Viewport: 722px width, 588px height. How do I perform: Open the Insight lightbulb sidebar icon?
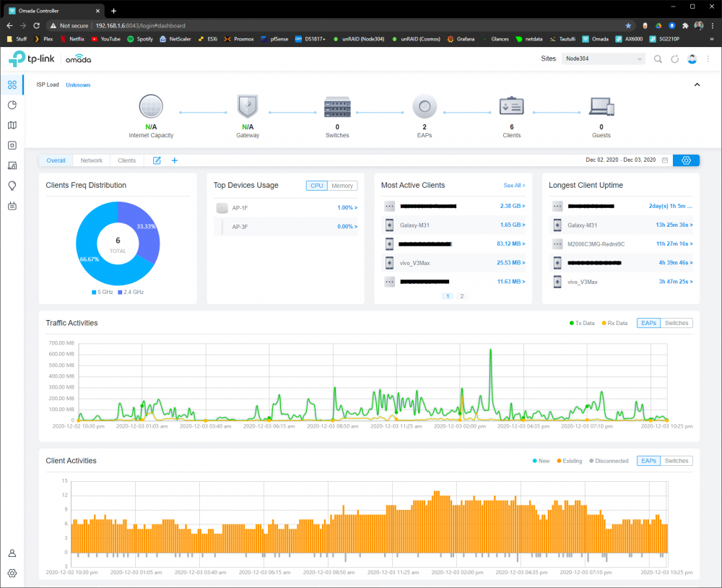pos(12,186)
